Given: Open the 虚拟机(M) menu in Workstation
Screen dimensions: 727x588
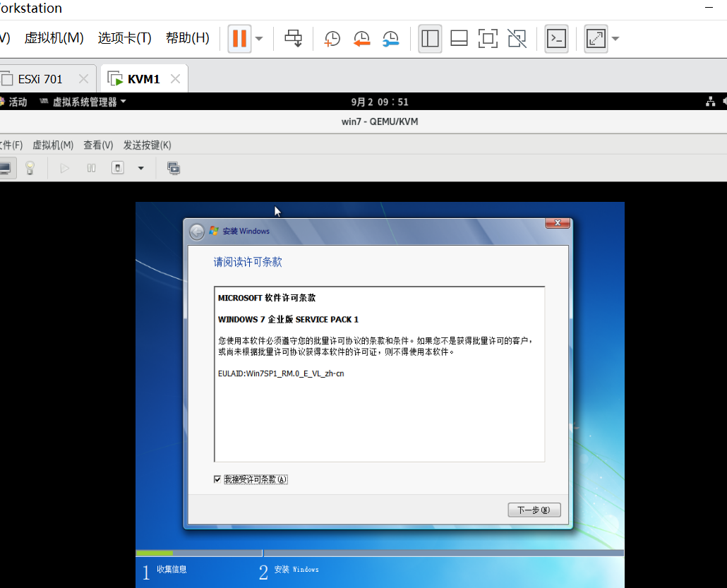Looking at the screenshot, I should [x=54, y=37].
